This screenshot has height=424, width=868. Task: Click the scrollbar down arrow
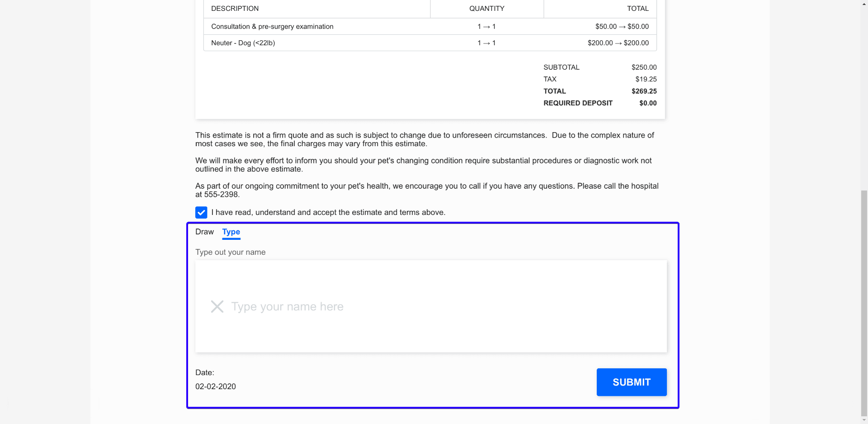pyautogui.click(x=864, y=420)
